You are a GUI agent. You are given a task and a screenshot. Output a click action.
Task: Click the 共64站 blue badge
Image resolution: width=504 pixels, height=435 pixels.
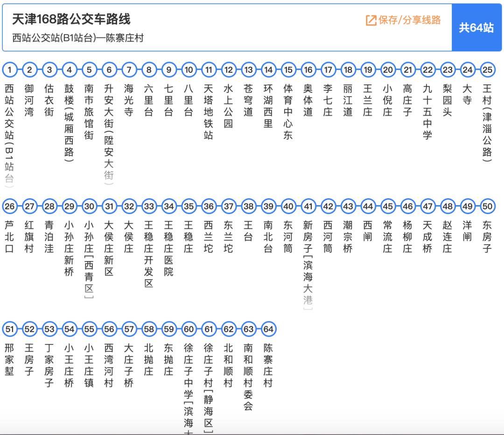(x=476, y=28)
